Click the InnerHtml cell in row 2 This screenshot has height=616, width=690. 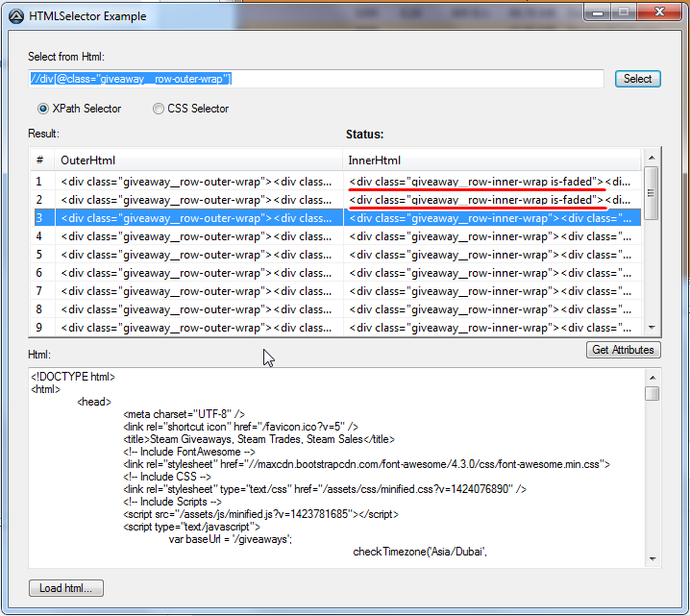(x=490, y=200)
